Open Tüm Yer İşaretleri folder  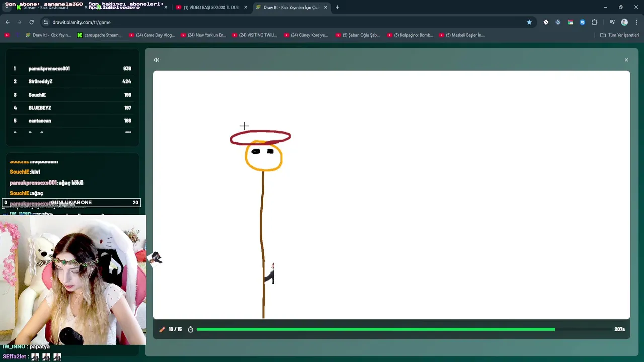click(x=619, y=35)
